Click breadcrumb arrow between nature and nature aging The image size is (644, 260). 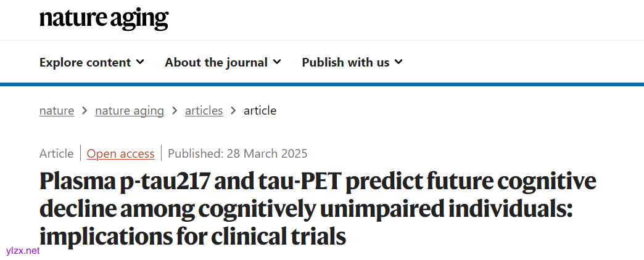pos(85,111)
